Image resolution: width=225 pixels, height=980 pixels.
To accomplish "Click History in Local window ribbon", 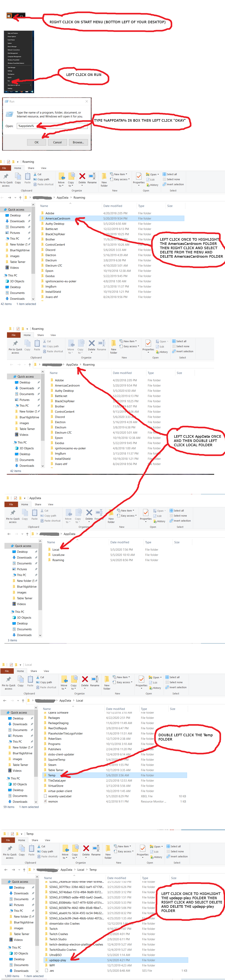I will pyautogui.click(x=155, y=688).
